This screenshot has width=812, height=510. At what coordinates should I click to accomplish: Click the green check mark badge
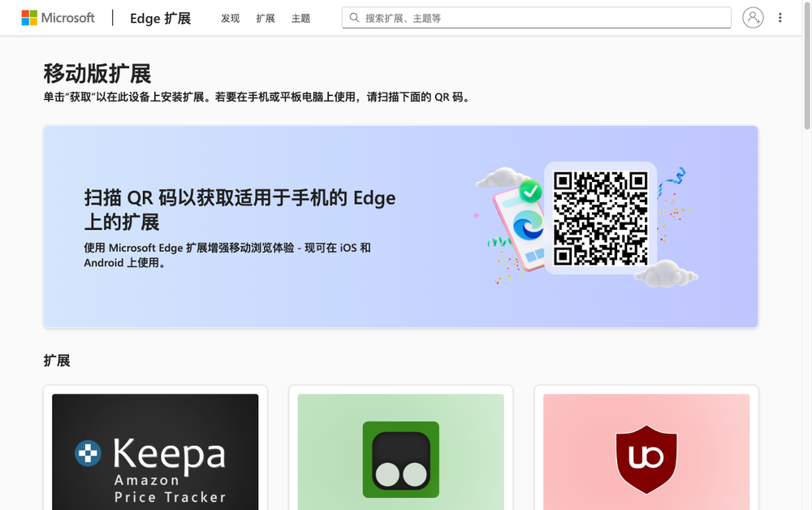click(530, 192)
